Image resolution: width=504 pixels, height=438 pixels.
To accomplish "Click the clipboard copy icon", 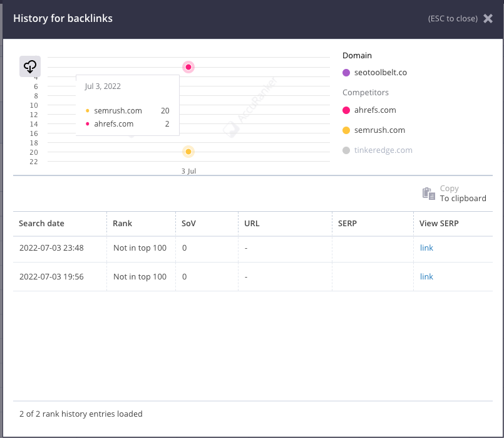I will coord(428,193).
